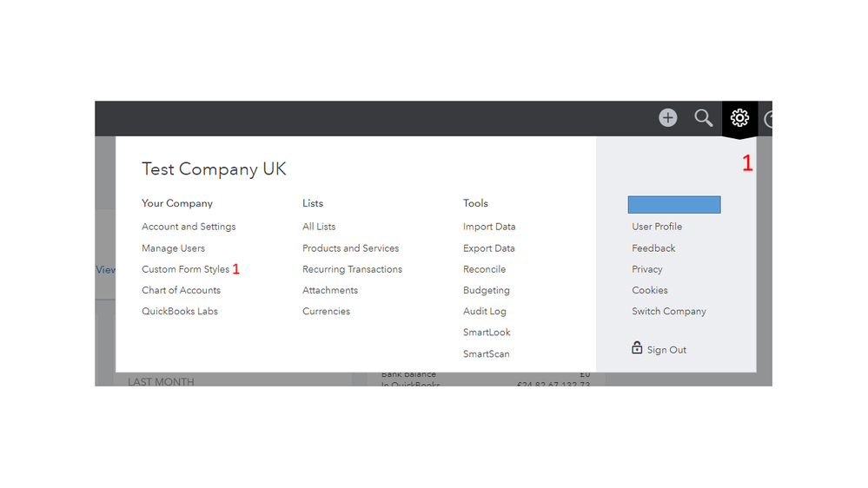The height and width of the screenshot is (488, 868).
Task: Click the plus Create icon in header
Action: pos(667,118)
